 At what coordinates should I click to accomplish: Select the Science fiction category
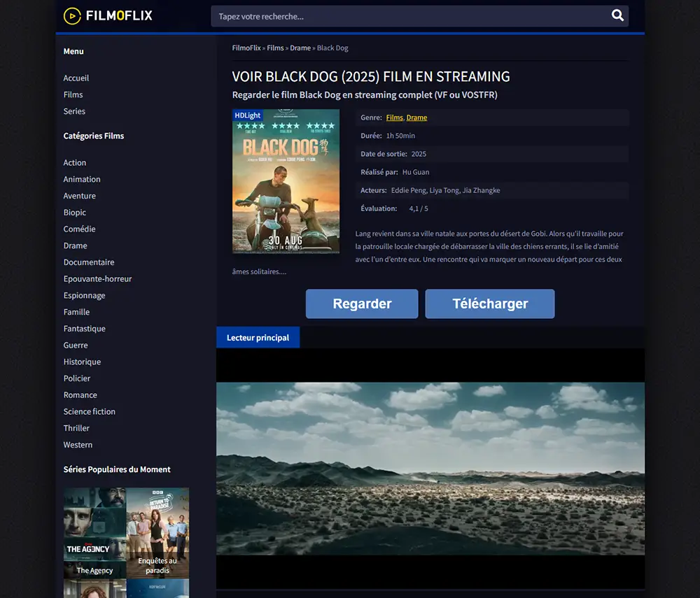pyautogui.click(x=90, y=411)
